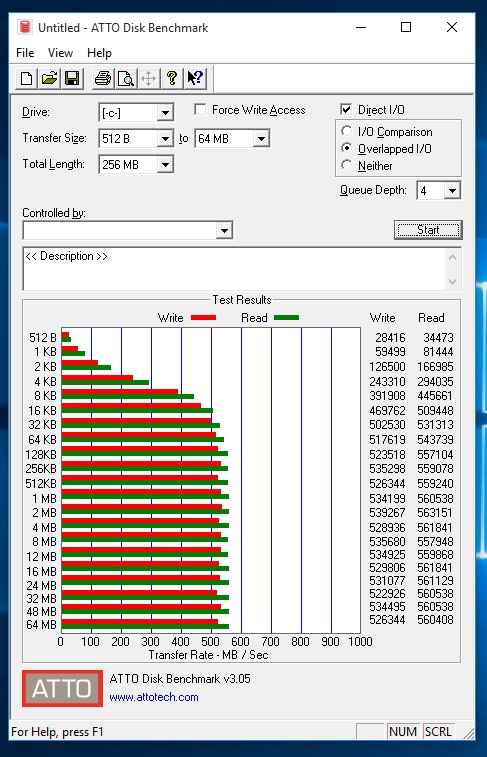Print results using the printer icon

point(103,78)
